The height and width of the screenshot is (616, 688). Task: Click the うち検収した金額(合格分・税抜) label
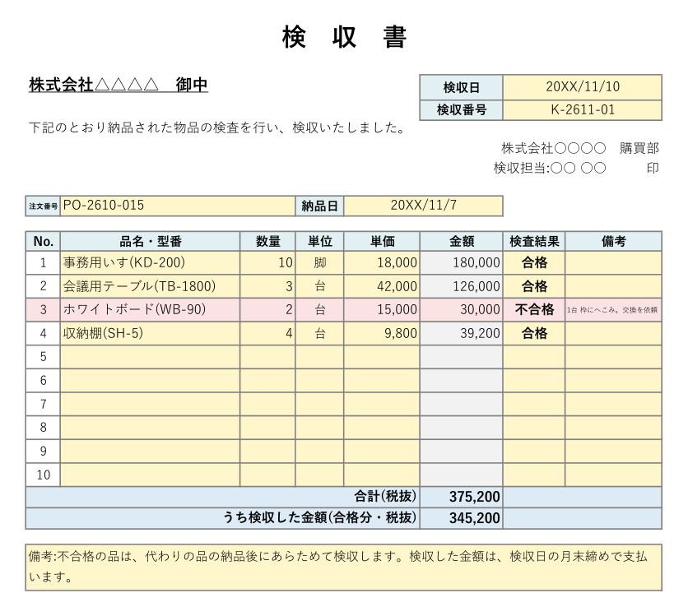[320, 518]
